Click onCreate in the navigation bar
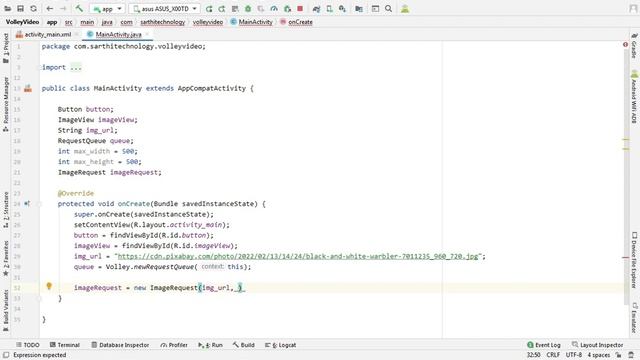The image size is (640, 360). [x=300, y=22]
